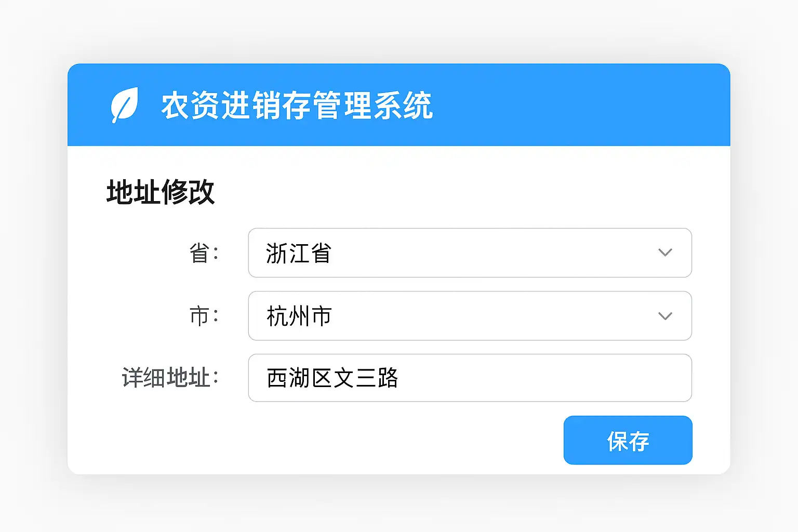Viewport: 798px width, 532px height.
Task: Select the 杭州市 text in city box
Action: (x=299, y=316)
